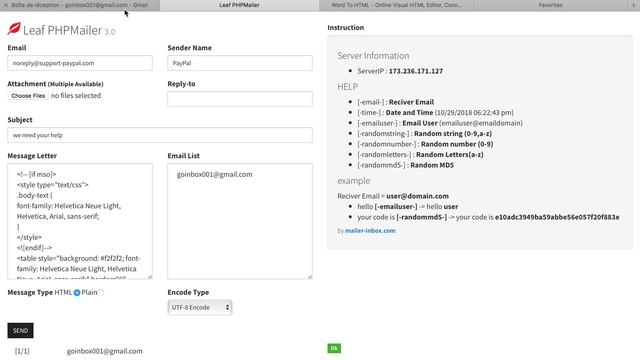
Task: Focus the Subject input field
Action: pos(160,135)
